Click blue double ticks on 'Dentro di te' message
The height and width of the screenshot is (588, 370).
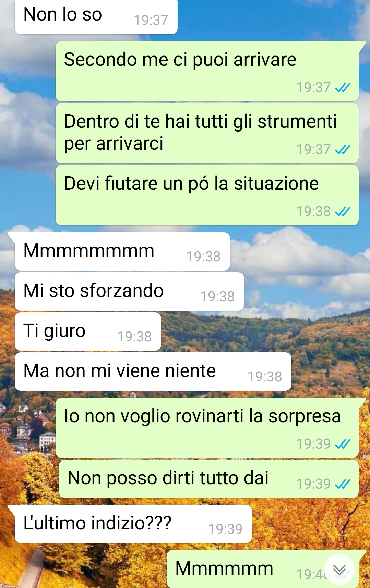[x=342, y=150]
